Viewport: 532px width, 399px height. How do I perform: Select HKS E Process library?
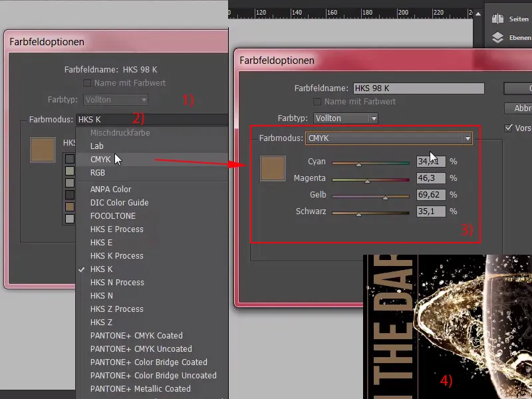coord(117,229)
